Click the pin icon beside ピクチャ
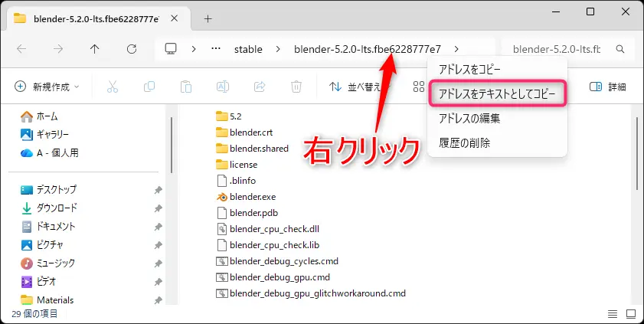This screenshot has width=644, height=324. pos(158,245)
